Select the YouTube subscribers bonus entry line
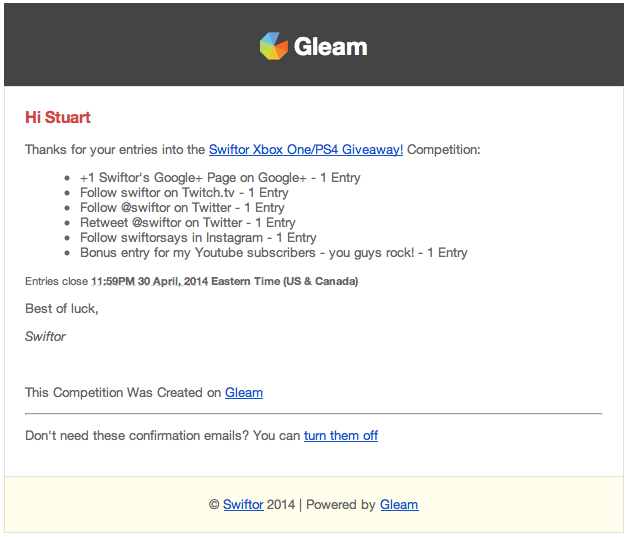The height and width of the screenshot is (537, 629). pyautogui.click(x=274, y=253)
